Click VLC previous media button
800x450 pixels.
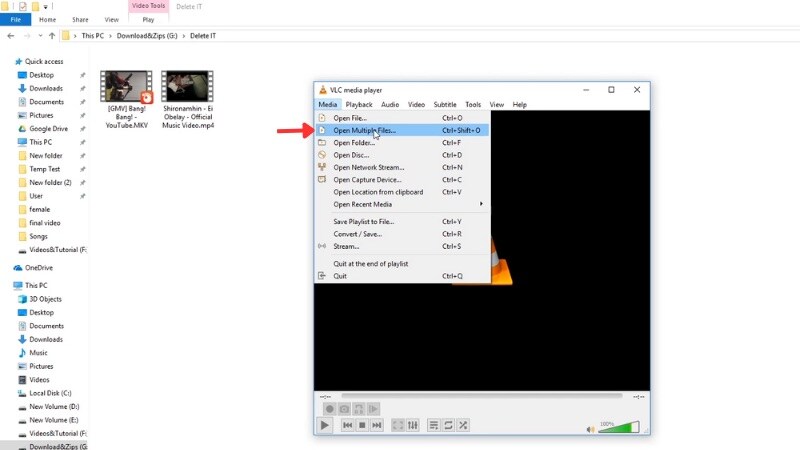[347, 425]
